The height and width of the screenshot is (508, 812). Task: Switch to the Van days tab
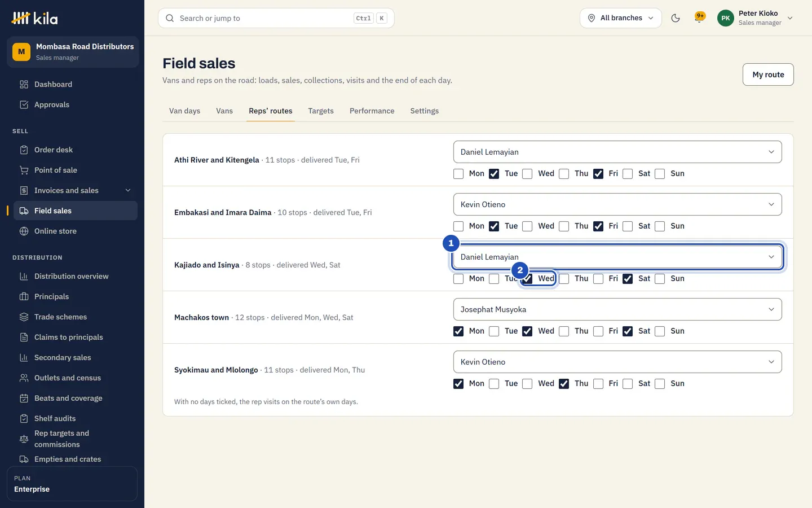[x=185, y=111]
